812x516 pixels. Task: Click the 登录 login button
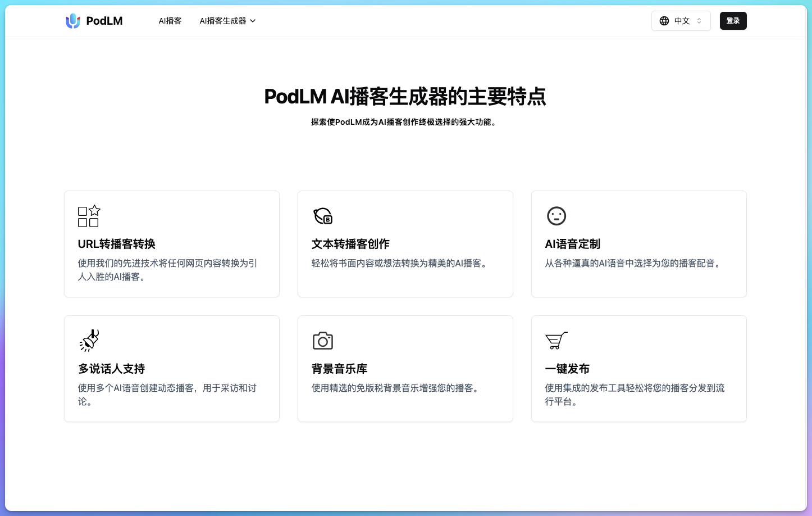coord(733,21)
